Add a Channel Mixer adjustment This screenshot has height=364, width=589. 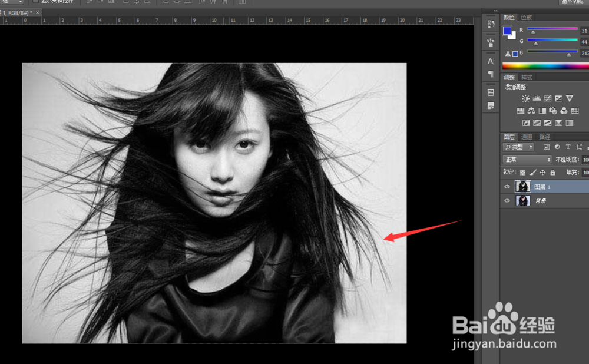click(564, 111)
